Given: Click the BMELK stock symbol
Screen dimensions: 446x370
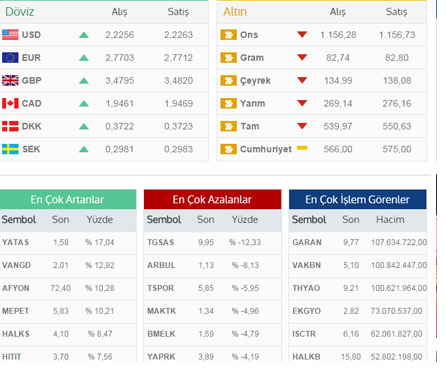Looking at the screenshot, I should coord(161,334).
